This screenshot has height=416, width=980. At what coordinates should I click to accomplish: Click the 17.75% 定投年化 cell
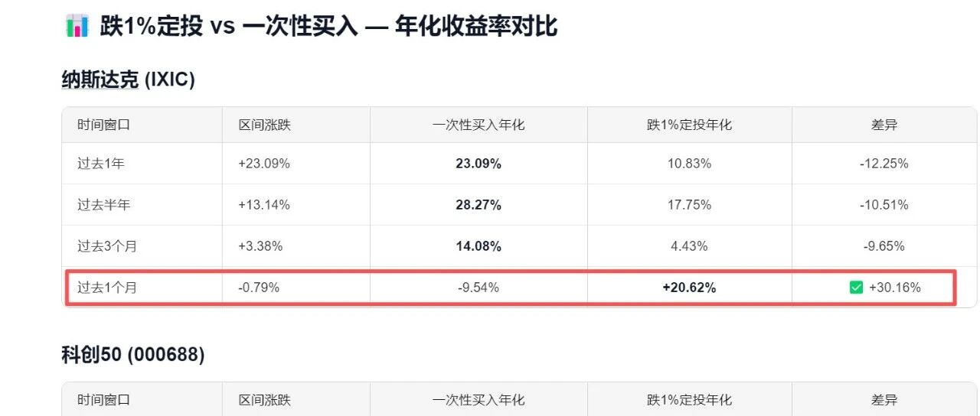689,205
